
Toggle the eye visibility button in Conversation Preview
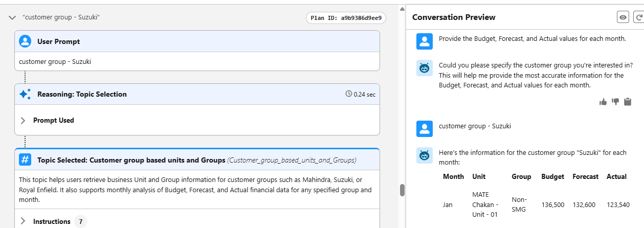coord(623,17)
